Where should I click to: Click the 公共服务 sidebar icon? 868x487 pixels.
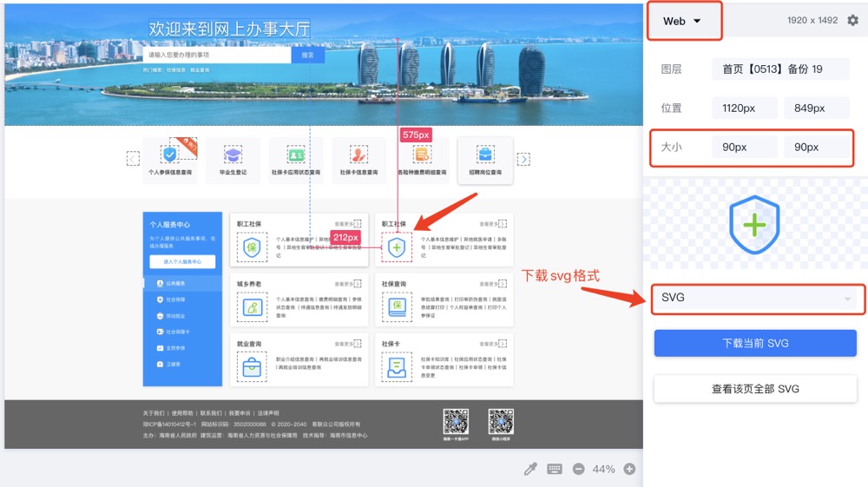point(160,283)
